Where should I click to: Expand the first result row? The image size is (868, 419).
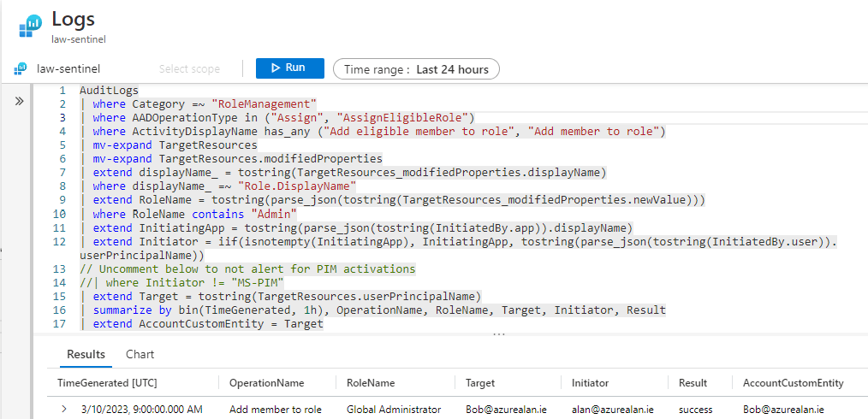pyautogui.click(x=63, y=410)
